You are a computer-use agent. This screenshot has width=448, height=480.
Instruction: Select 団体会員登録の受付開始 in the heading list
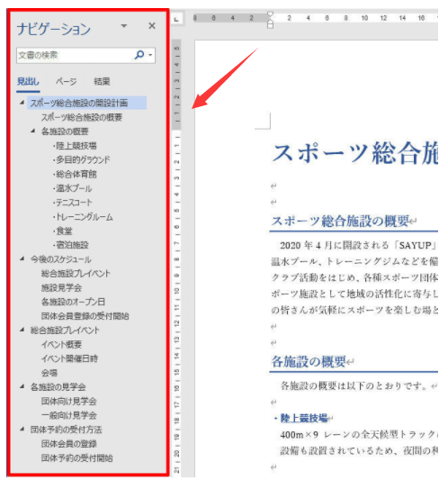85,316
